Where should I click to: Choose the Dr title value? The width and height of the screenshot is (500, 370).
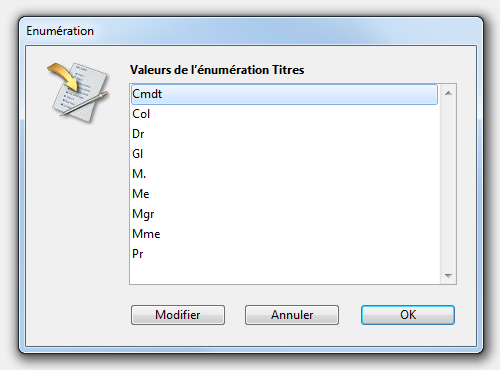(284, 134)
